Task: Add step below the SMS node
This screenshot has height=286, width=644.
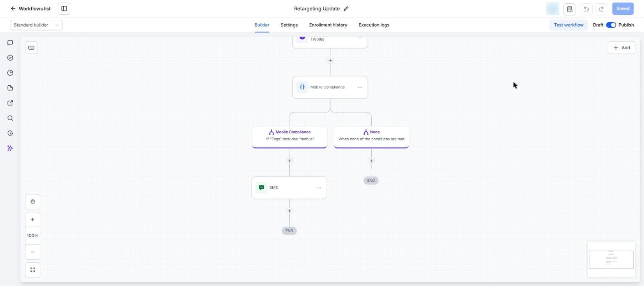Action: pos(289,211)
